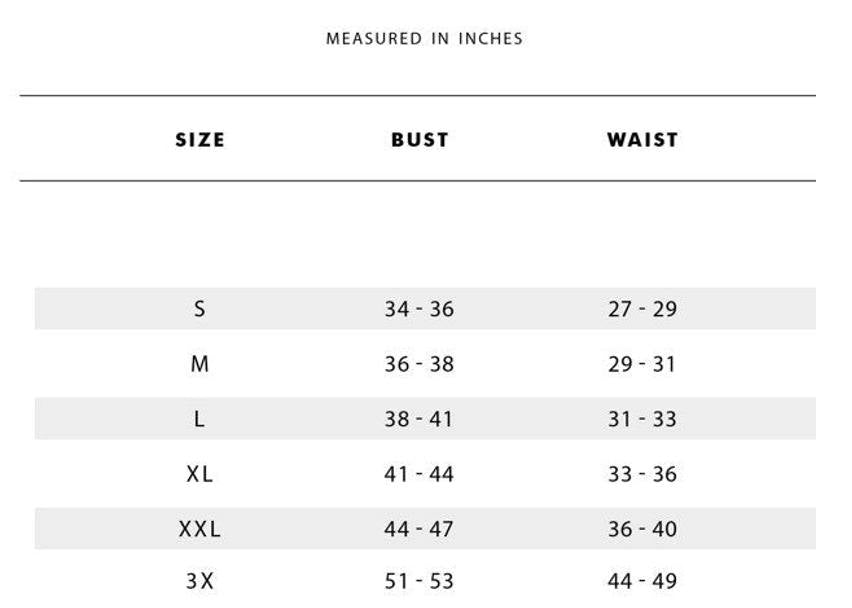The width and height of the screenshot is (852, 608).
Task: Click waist measurement 44 - 49
Action: tap(642, 581)
